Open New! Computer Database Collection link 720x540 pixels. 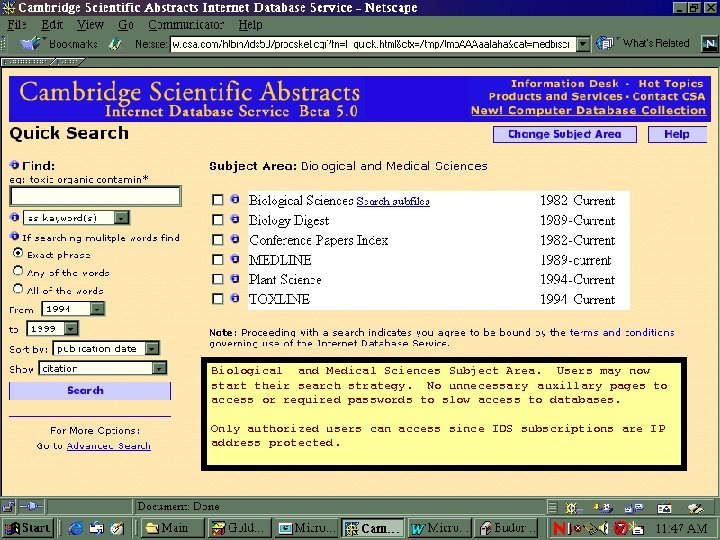coord(588,111)
